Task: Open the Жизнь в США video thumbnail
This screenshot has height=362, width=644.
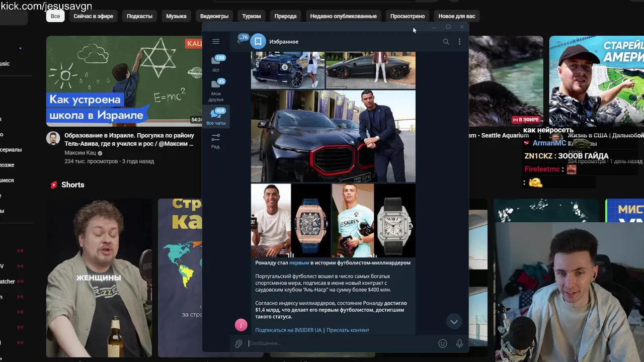Action: (597, 81)
